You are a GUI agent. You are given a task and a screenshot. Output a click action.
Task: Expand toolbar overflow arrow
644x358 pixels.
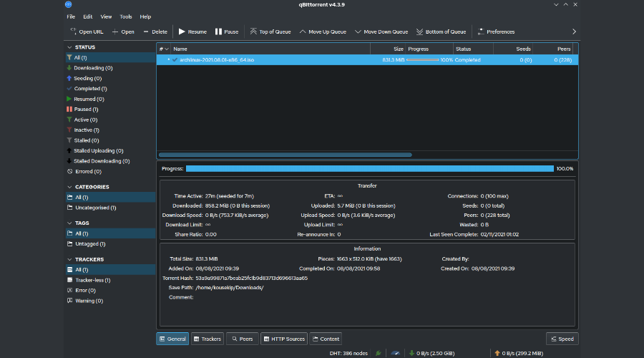(x=574, y=32)
